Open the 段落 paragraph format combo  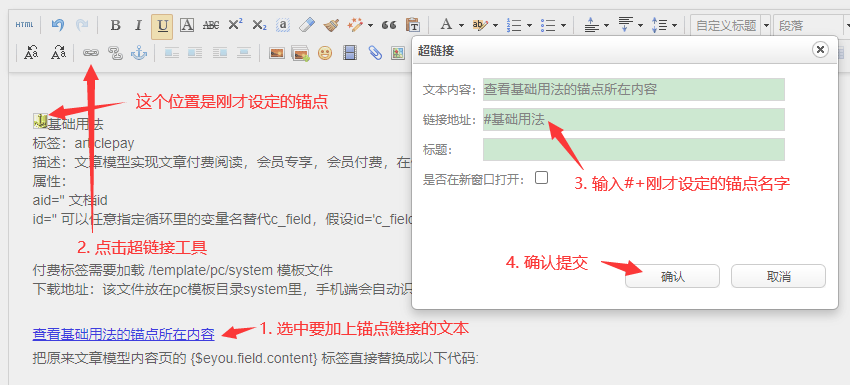[811, 25]
